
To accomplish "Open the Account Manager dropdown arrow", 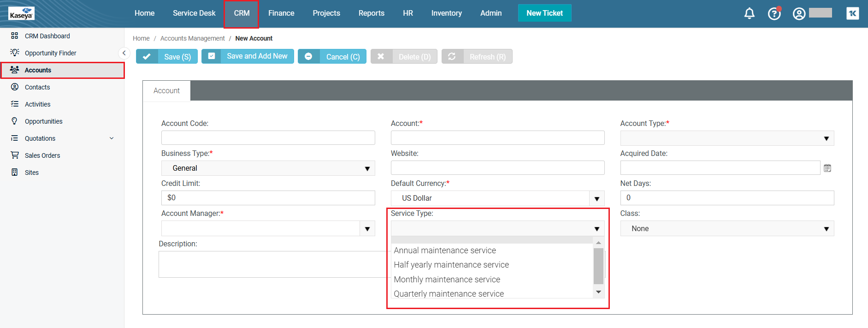I will coord(367,229).
